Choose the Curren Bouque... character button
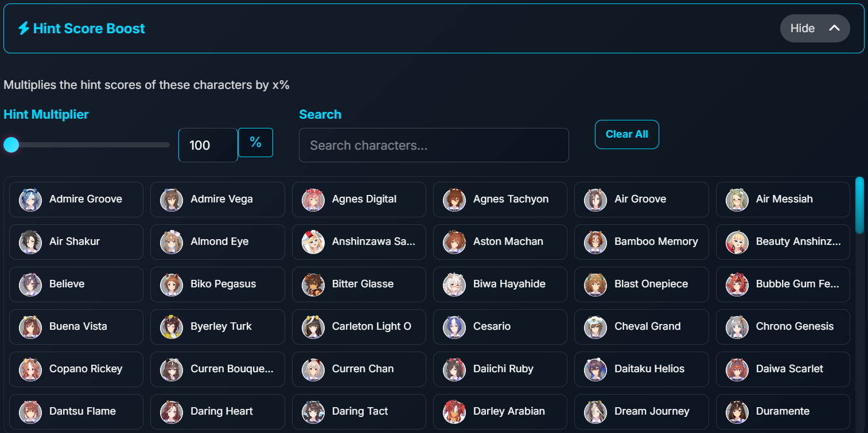 [x=217, y=369]
